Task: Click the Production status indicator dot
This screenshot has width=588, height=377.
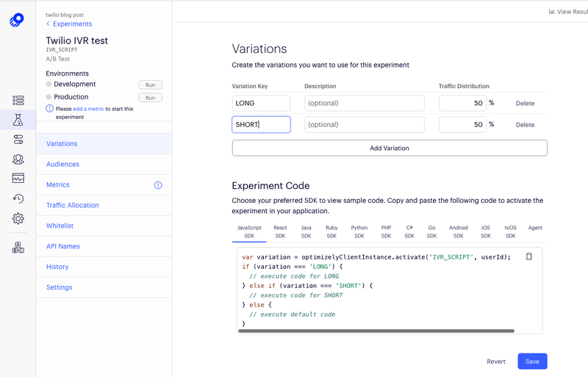Action: (49, 97)
